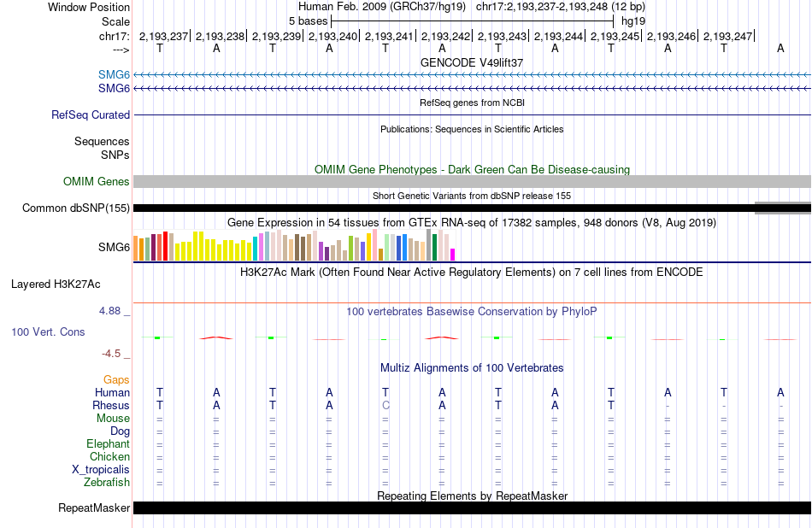The image size is (812, 528).
Task: Open Repeating Elements by RepeatMasker title
Action: point(472,496)
